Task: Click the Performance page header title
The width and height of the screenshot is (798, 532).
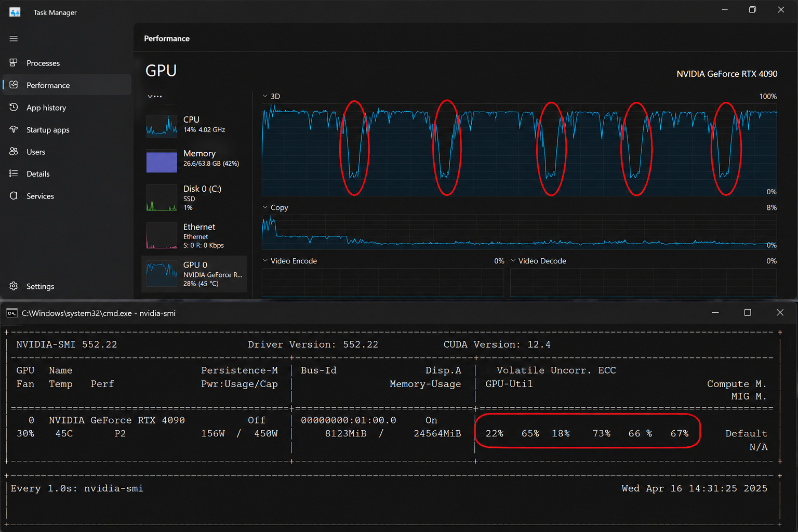Action: (x=167, y=38)
